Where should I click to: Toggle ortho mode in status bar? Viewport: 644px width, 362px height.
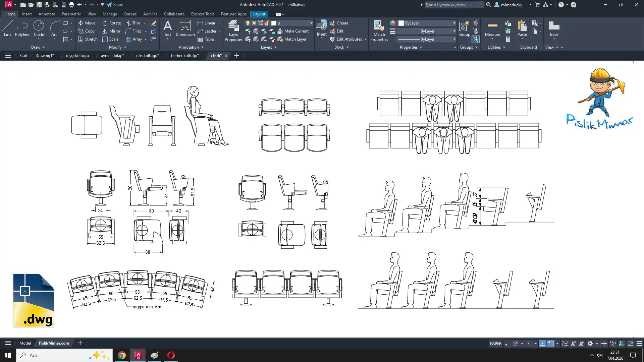click(x=507, y=344)
